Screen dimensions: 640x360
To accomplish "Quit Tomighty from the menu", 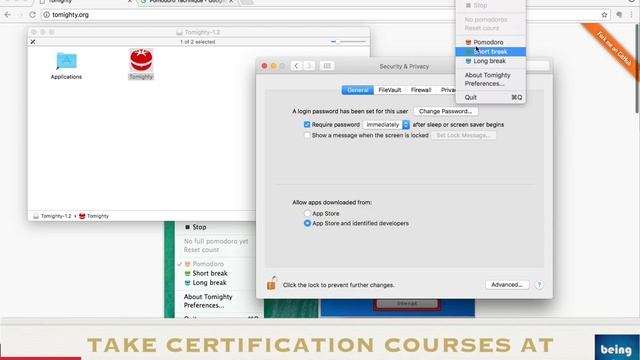I will [x=491, y=97].
